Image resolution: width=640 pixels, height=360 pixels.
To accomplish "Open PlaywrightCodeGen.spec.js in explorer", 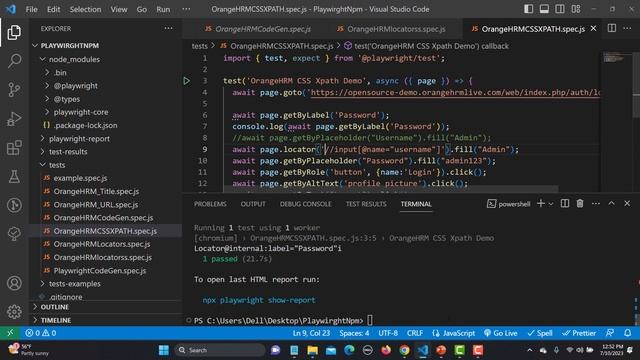I will (x=100, y=271).
